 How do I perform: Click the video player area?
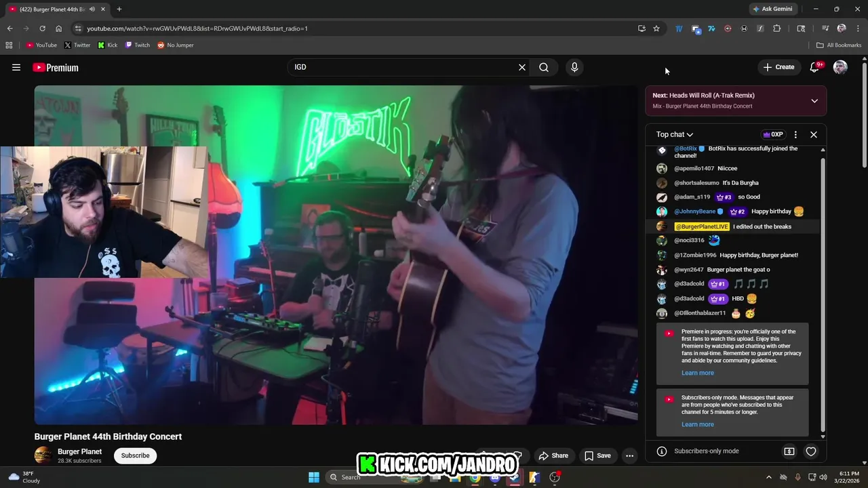336,255
